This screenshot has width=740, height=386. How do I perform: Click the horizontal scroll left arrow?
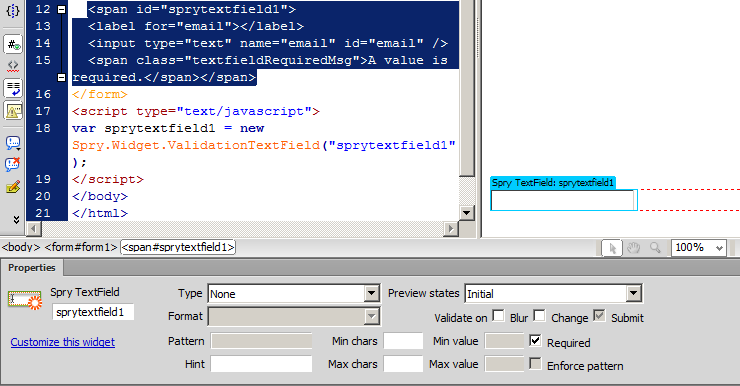[34, 229]
